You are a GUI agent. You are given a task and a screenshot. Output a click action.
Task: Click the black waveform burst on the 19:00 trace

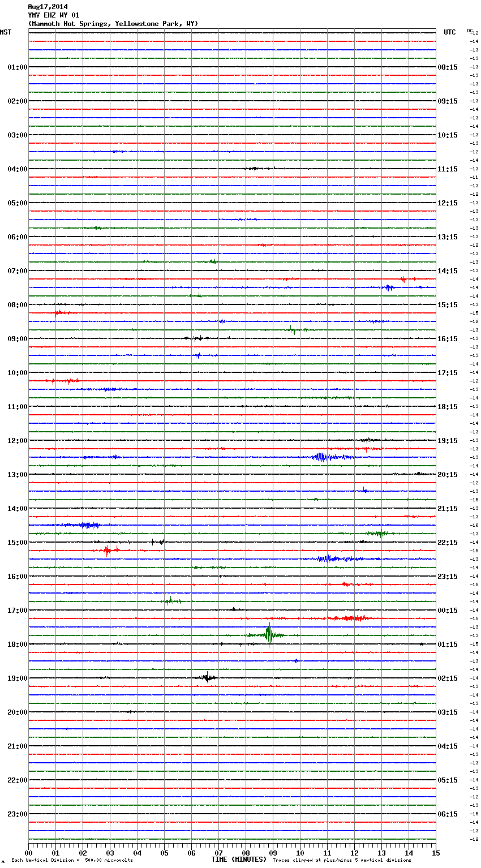pos(208,677)
